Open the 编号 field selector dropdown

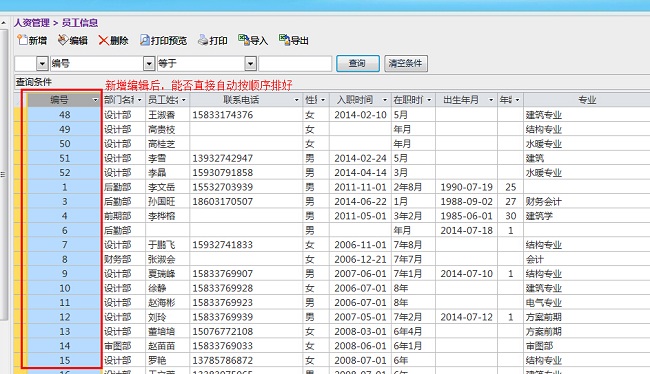click(x=149, y=63)
